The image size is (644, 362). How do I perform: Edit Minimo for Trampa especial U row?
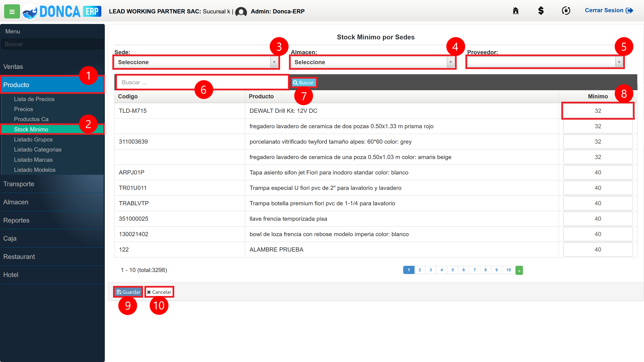(598, 188)
